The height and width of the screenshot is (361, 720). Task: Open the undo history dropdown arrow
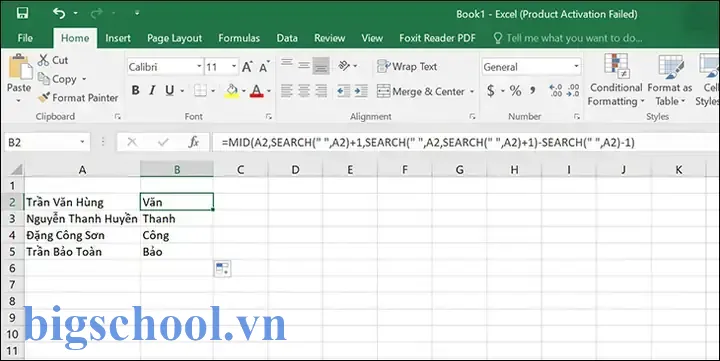76,14
